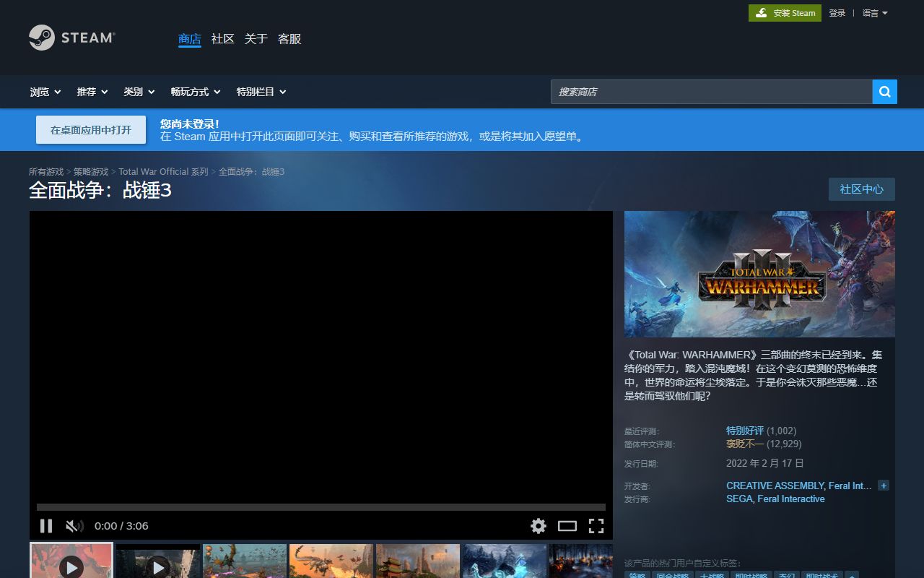Expand the 畅玩方式 ways to play menu
924x578 pixels.
pos(196,92)
